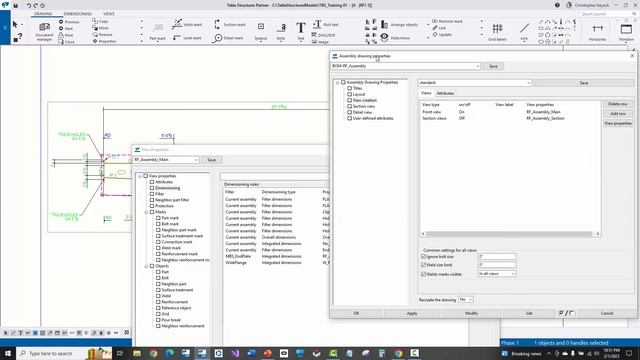Viewport: 640px width, 360px height.
Task: Click the Modify button
Action: point(471,313)
